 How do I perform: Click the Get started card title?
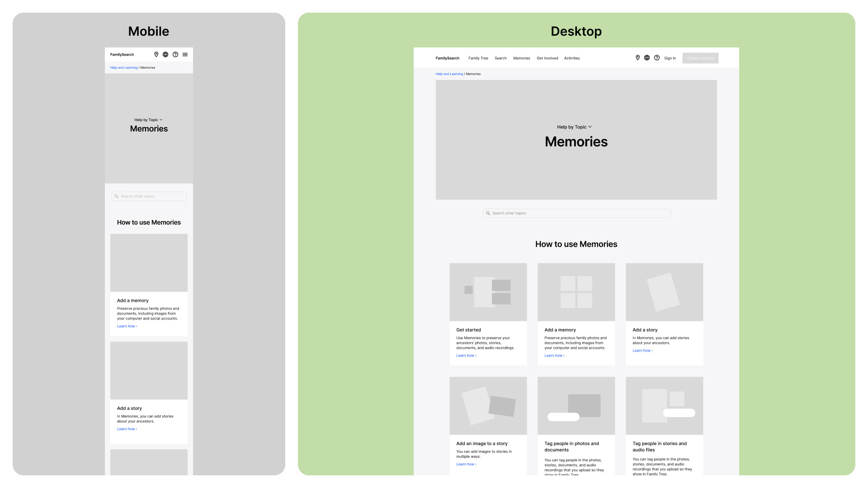(469, 330)
